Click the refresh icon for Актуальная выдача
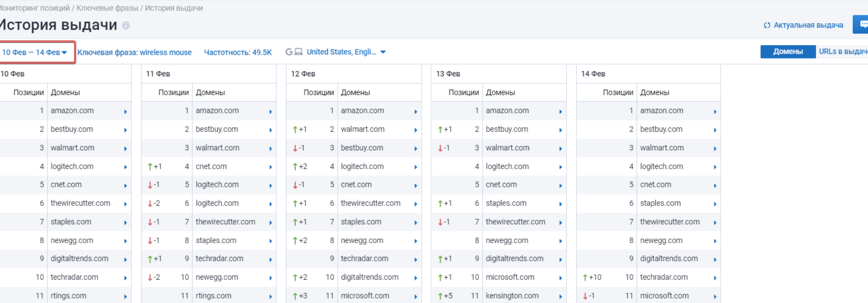The height and width of the screenshot is (303, 868). point(767,25)
